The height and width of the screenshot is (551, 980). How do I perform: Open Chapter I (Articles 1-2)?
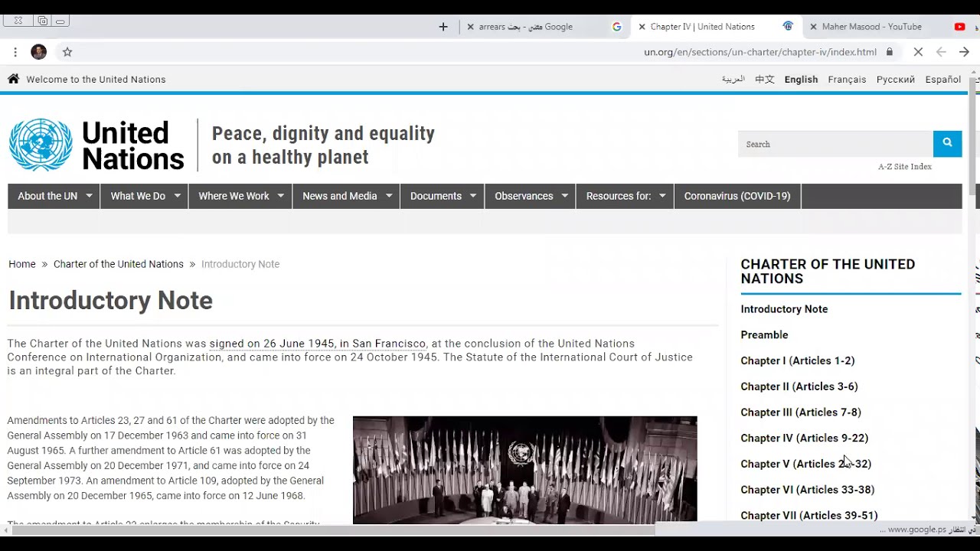coord(798,360)
